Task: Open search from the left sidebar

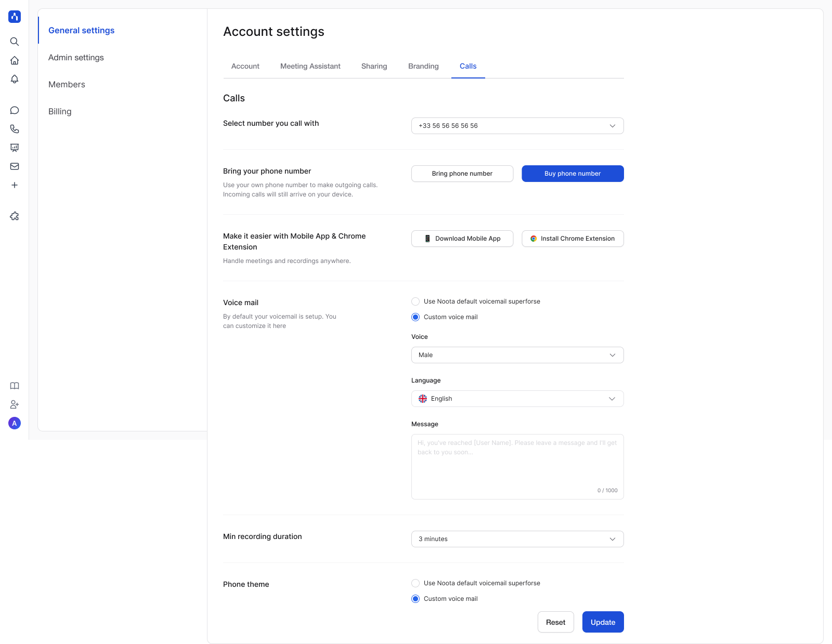Action: [x=15, y=42]
